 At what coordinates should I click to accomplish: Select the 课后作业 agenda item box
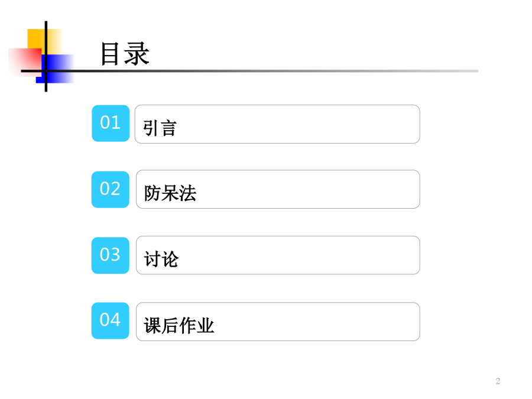pos(278,322)
